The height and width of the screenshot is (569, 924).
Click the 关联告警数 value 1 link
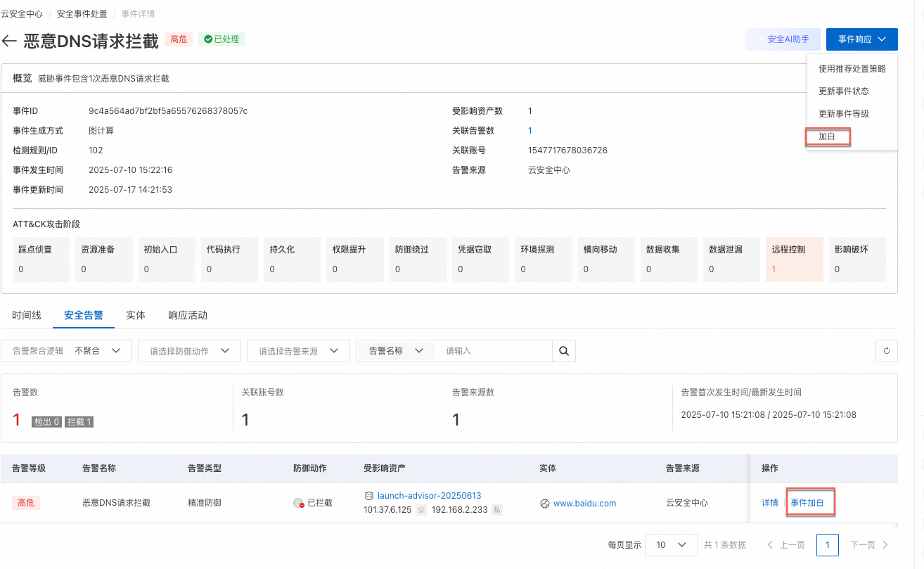[530, 131]
